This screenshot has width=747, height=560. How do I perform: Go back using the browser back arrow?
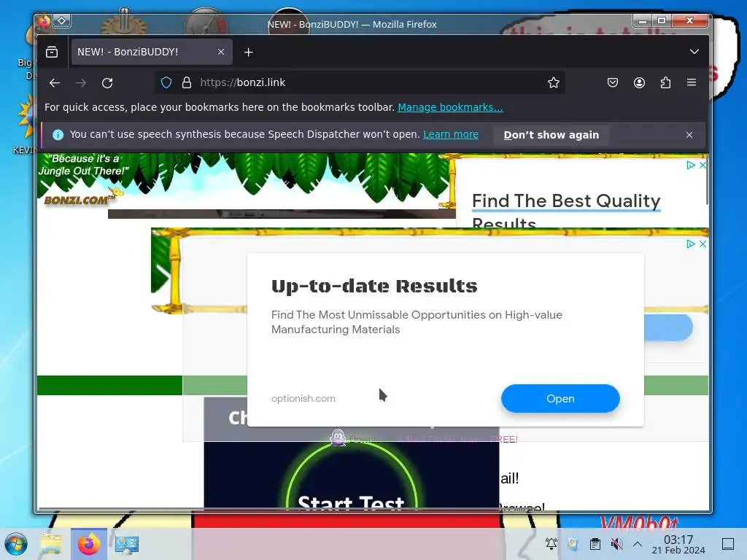55,83
